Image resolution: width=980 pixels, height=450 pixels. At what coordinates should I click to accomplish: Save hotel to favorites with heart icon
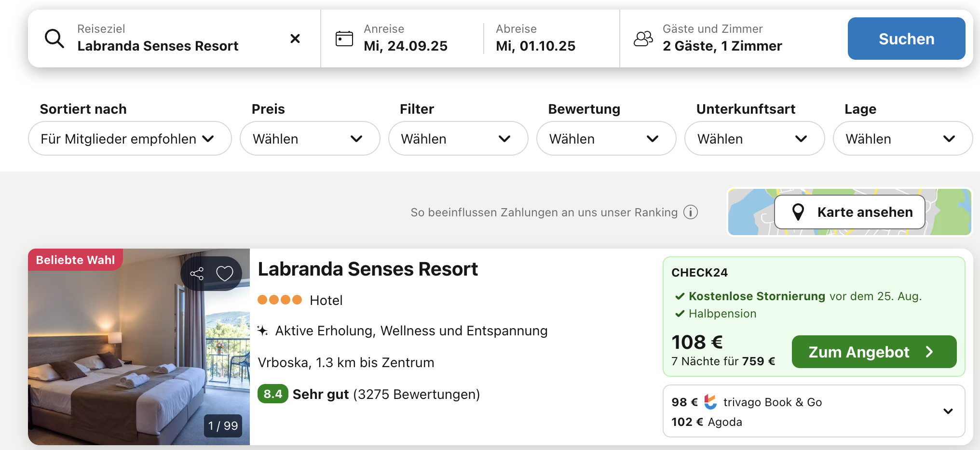[225, 274]
